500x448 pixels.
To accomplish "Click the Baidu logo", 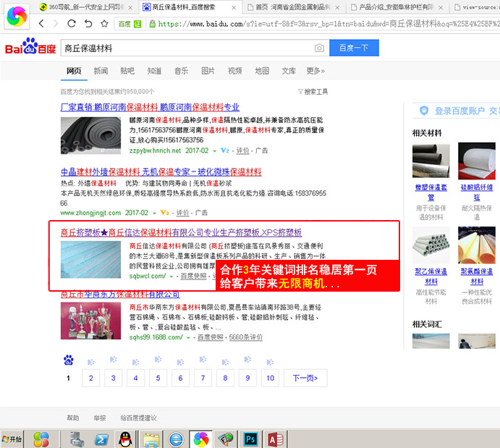I will tap(30, 47).
